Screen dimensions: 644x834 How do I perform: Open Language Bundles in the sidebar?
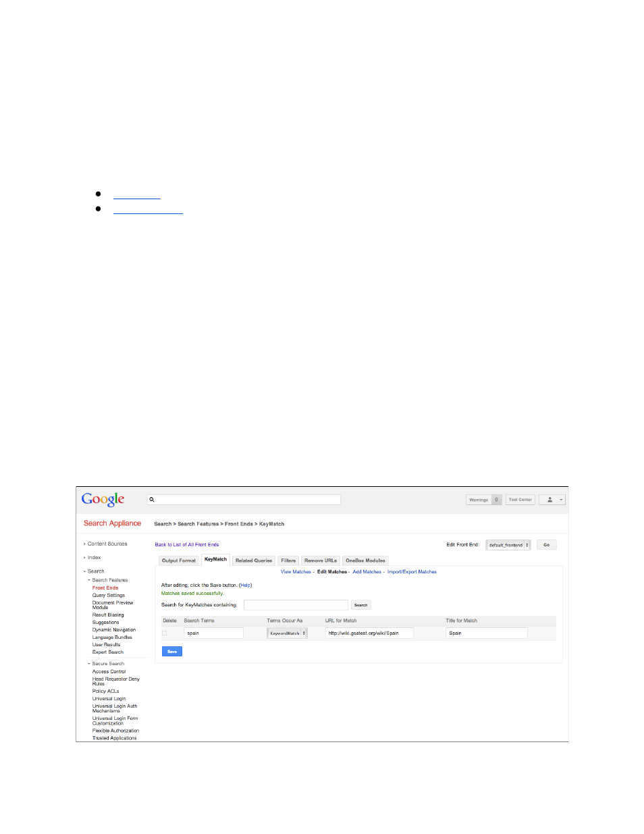coord(112,637)
